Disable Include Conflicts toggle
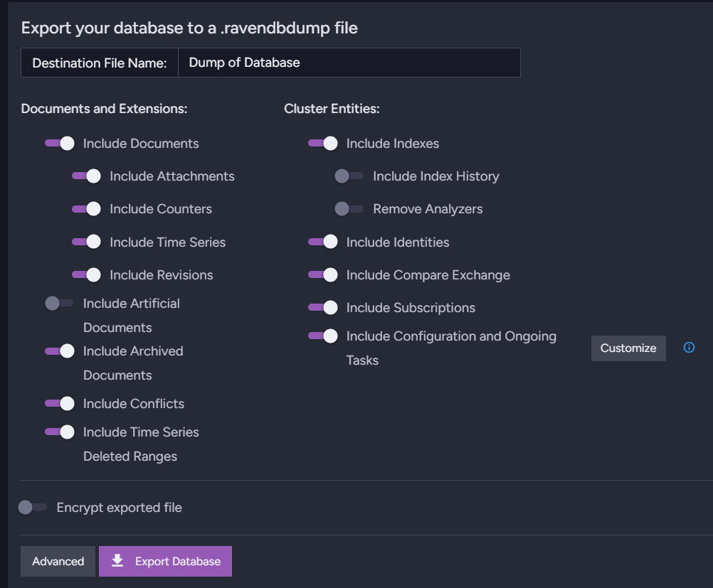The width and height of the screenshot is (713, 588). (60, 404)
